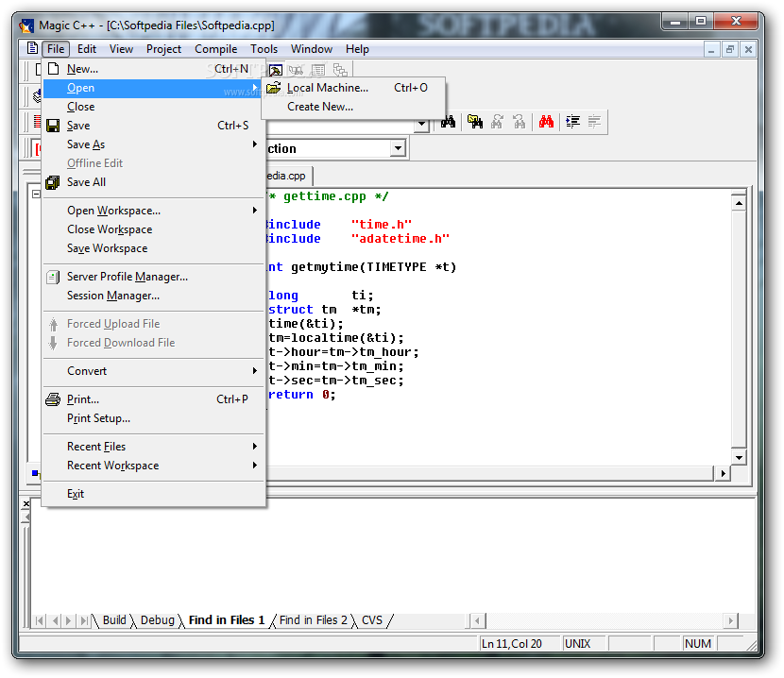
Task: Click the 'return 0;' line in editor
Action: (302, 395)
